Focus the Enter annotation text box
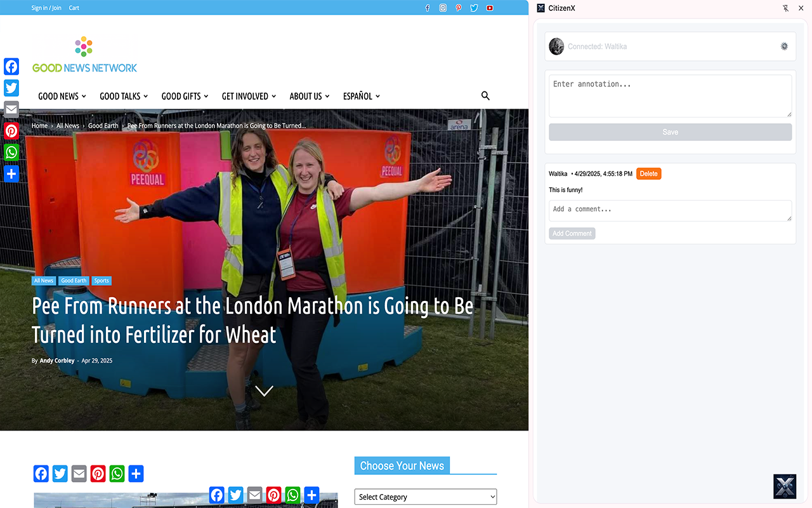The image size is (812, 508). coord(670,96)
